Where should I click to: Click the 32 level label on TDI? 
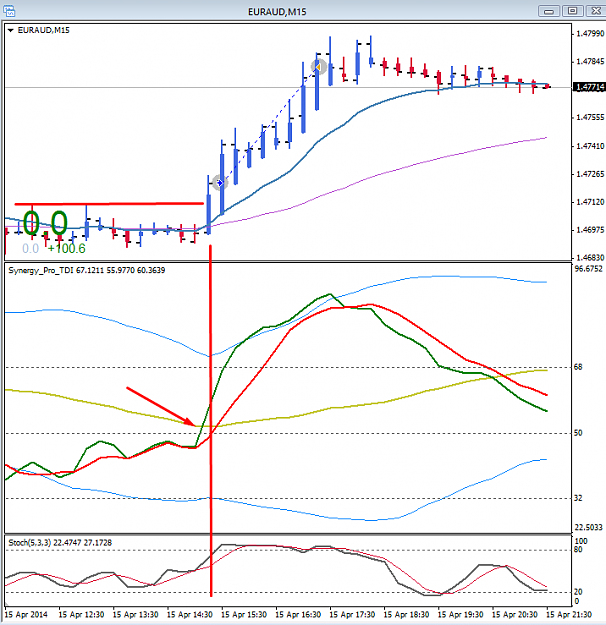tap(578, 498)
